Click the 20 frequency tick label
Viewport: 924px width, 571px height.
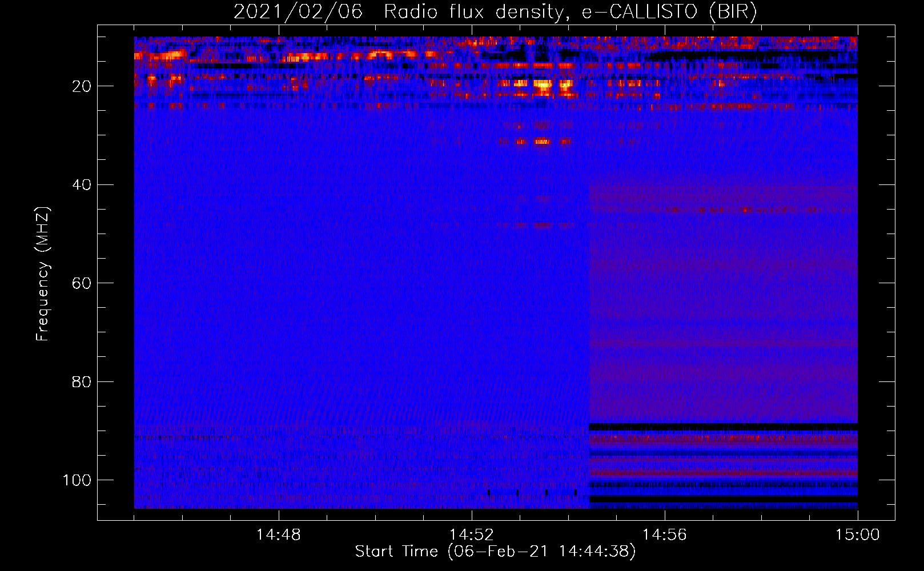[x=82, y=86]
